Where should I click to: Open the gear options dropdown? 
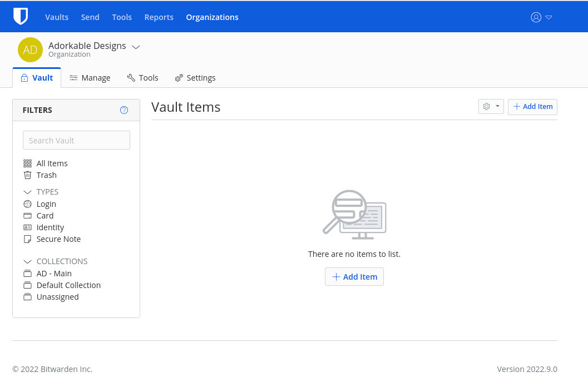pos(491,107)
